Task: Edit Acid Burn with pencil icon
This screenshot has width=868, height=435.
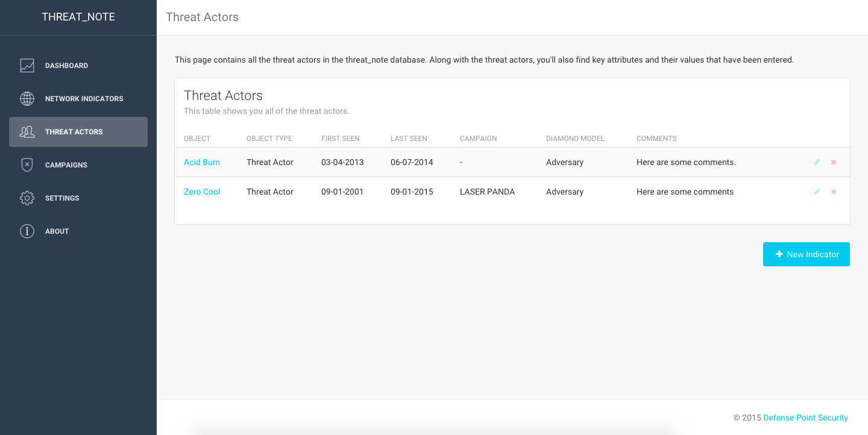Action: (817, 162)
